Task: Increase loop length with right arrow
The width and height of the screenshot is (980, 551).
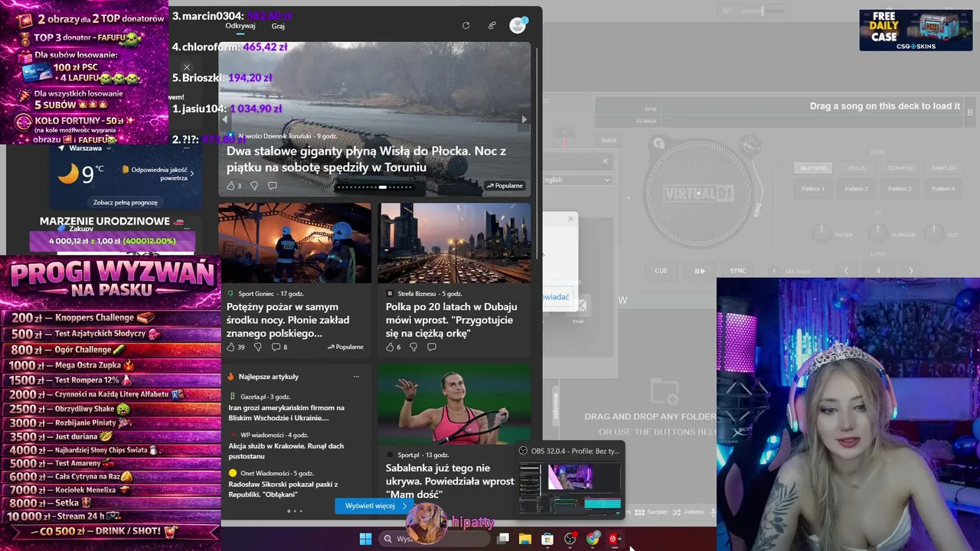Action: (x=910, y=271)
